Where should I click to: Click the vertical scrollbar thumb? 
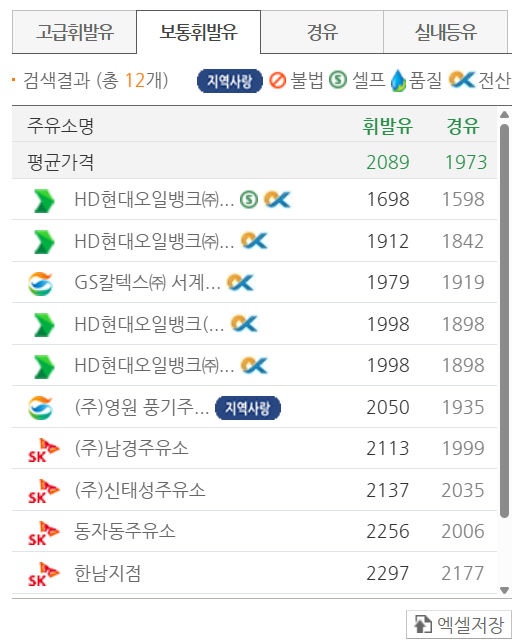(x=505, y=321)
